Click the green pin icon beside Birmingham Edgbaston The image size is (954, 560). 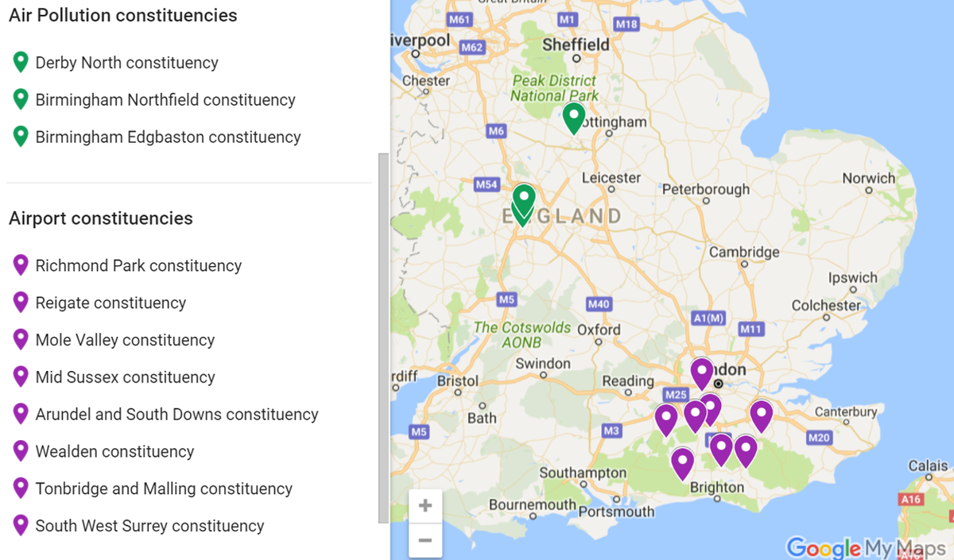(x=21, y=137)
